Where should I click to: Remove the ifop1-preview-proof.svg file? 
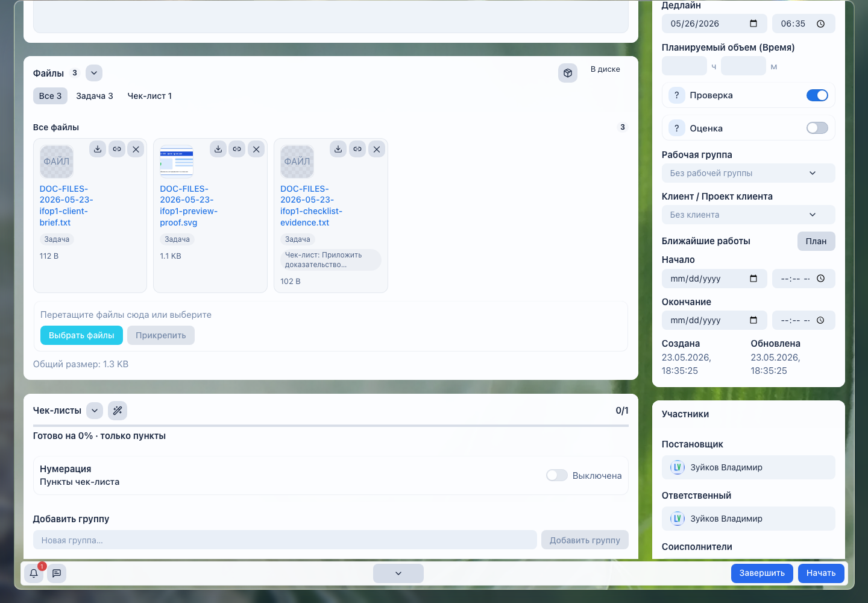click(x=256, y=149)
